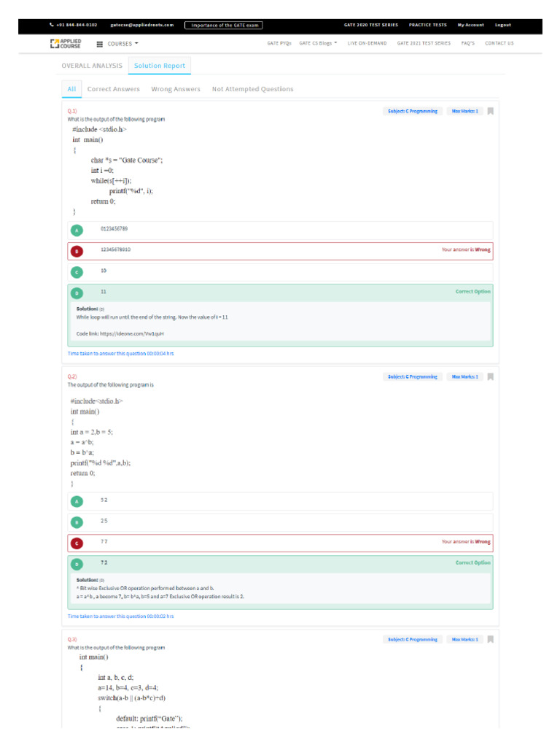
Task: Click the Applied Course logo
Action: pyautogui.click(x=66, y=44)
